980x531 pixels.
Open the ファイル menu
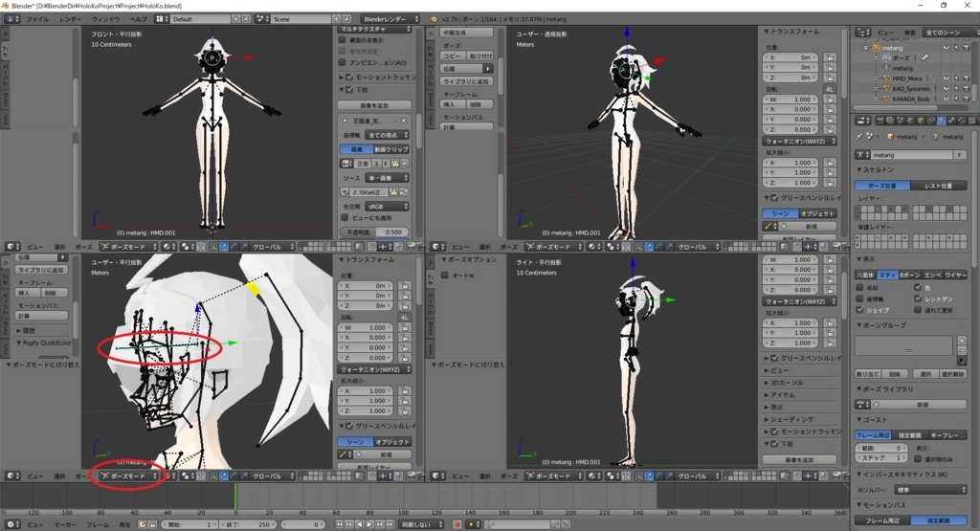[x=37, y=19]
